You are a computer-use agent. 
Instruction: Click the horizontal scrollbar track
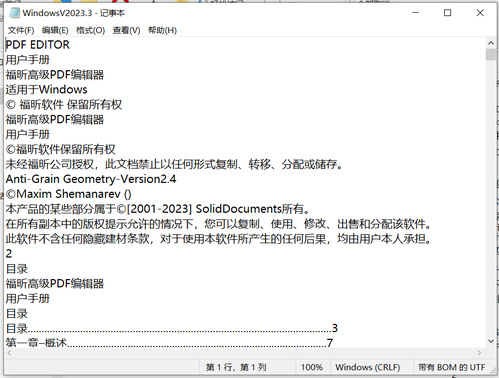pyautogui.click(x=244, y=353)
